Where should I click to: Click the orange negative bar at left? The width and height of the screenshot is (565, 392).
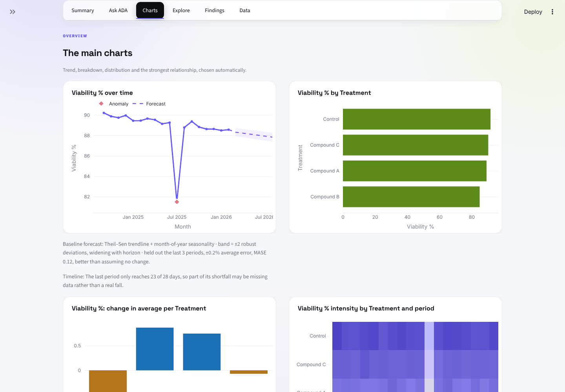[x=108, y=381]
